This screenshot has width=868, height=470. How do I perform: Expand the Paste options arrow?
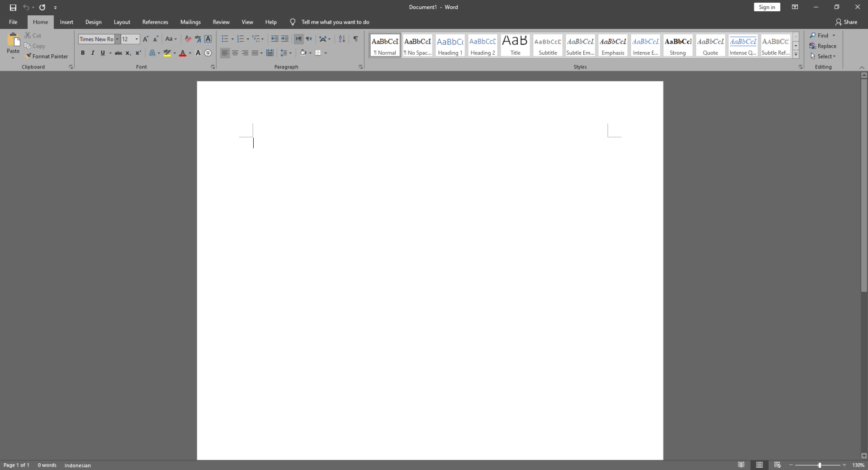tap(13, 58)
